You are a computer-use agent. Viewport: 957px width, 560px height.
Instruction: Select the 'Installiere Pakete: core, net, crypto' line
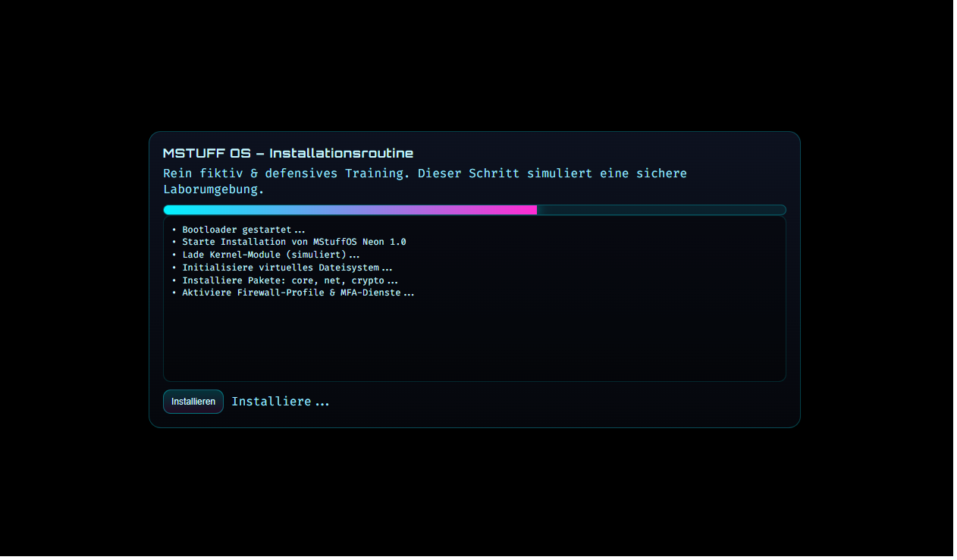289,280
